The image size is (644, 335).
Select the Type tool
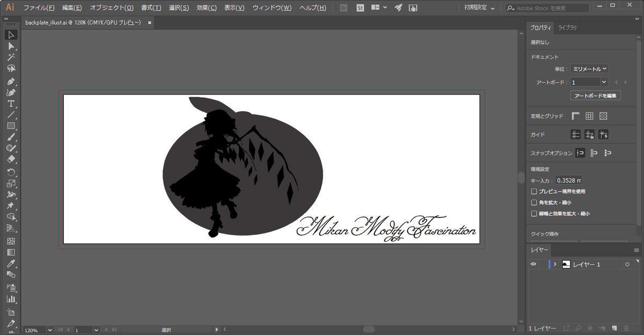(x=11, y=104)
